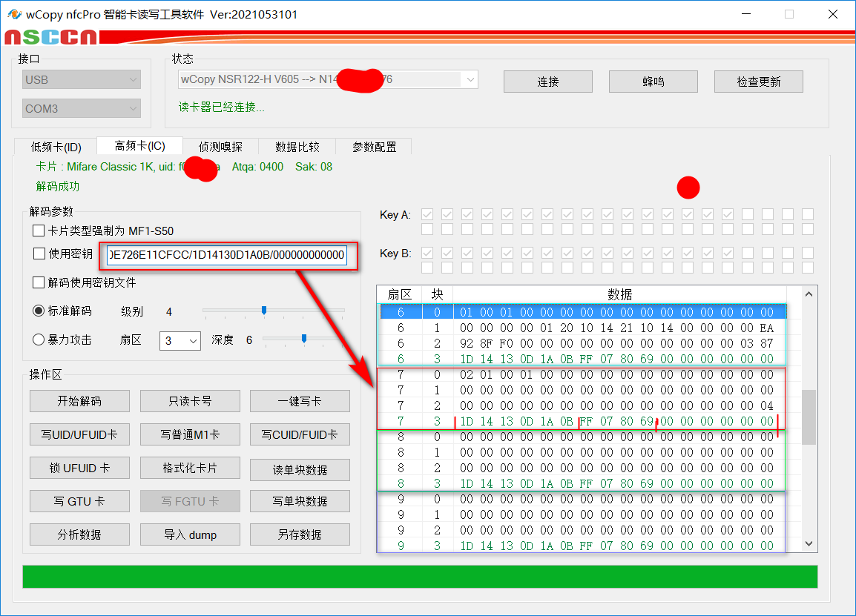This screenshot has height=616, width=856.
Task: Click the 写UID/UFUID卡 button
Action: 79,434
